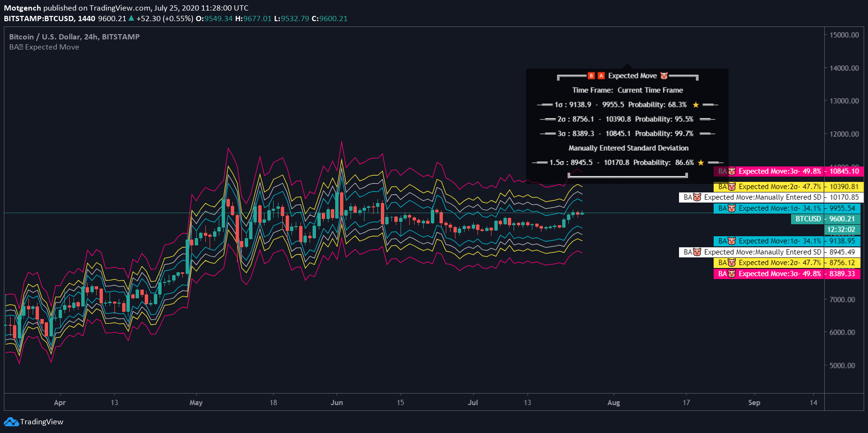
Task: Click the 1σ range row in tooltip
Action: pyautogui.click(x=628, y=104)
